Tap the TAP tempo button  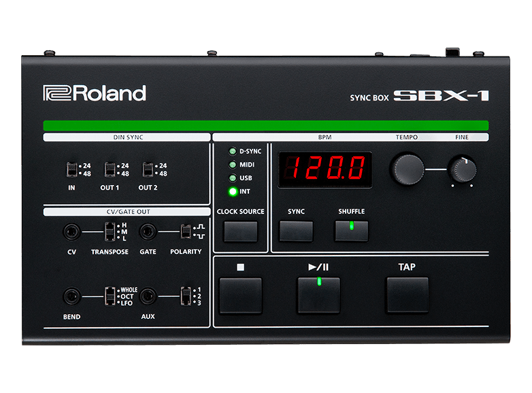[x=407, y=294]
